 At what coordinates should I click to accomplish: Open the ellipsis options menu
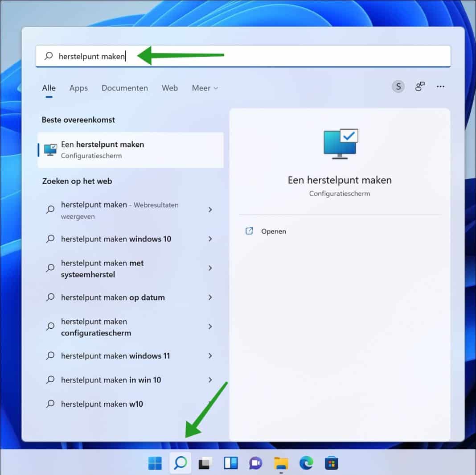440,87
